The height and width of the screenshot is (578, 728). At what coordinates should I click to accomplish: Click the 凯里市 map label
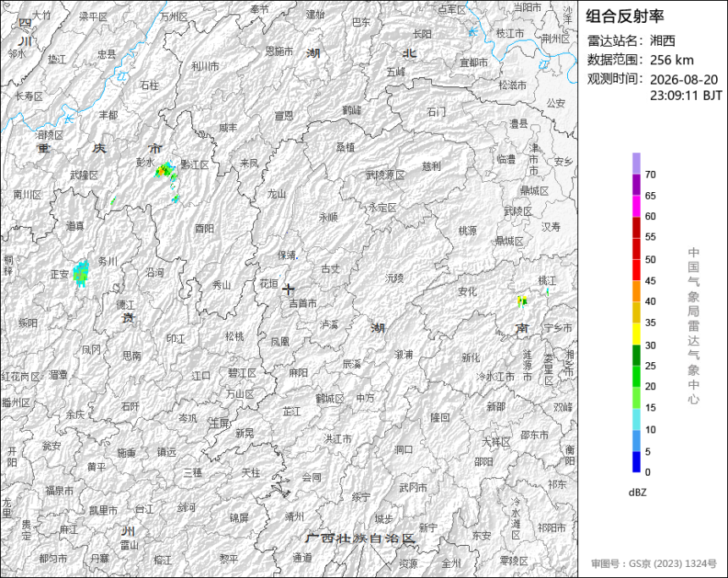point(103,510)
